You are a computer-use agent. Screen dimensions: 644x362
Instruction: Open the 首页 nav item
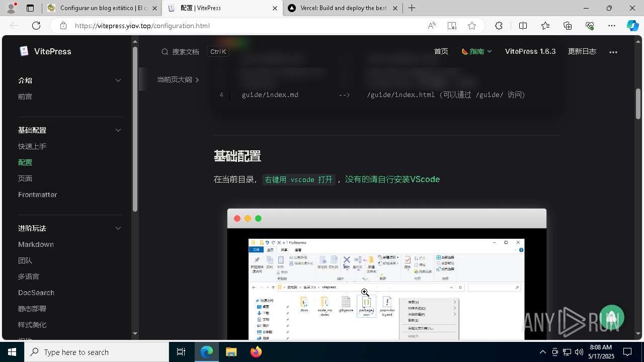pyautogui.click(x=441, y=51)
